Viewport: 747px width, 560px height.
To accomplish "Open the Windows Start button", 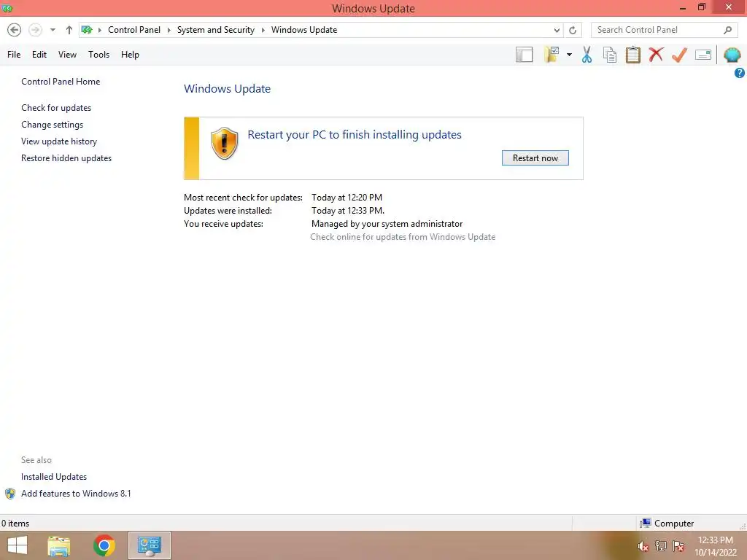I will (x=18, y=545).
